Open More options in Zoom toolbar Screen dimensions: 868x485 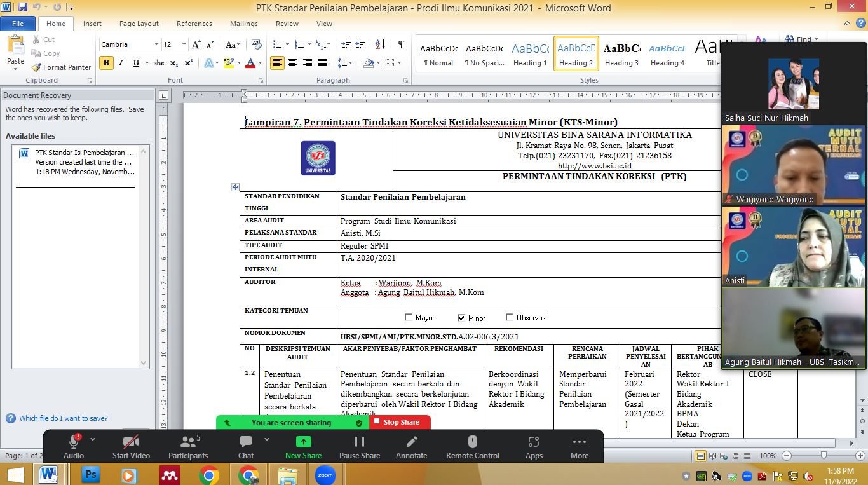pyautogui.click(x=580, y=447)
